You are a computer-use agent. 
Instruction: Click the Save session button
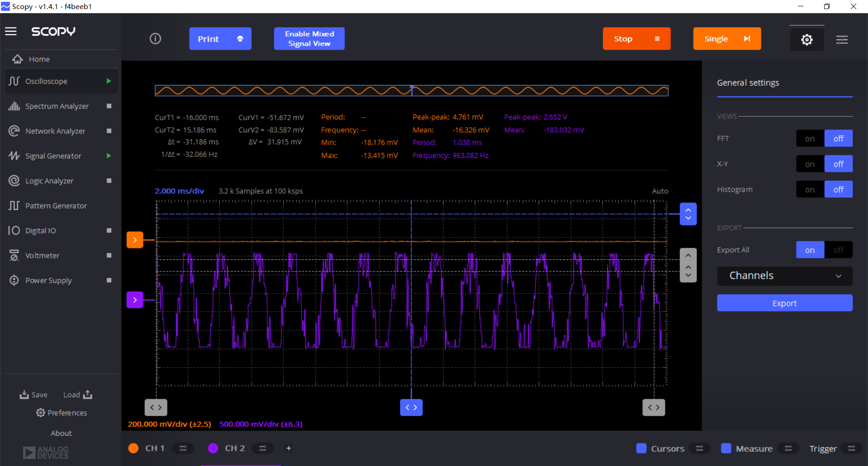coord(33,395)
